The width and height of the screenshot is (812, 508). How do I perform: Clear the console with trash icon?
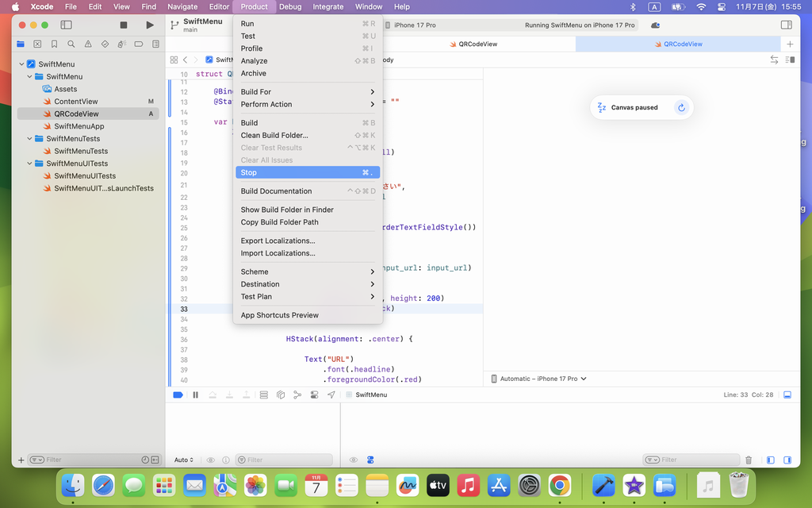point(749,460)
